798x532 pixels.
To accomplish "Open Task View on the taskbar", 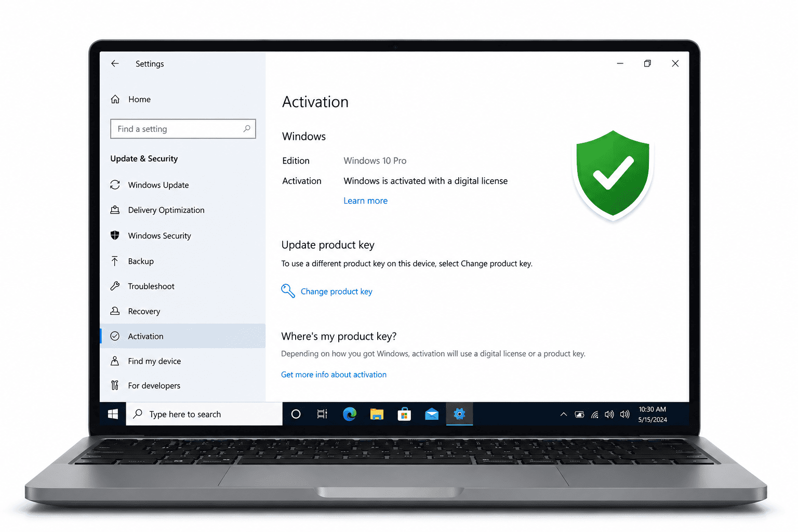I will pos(322,414).
